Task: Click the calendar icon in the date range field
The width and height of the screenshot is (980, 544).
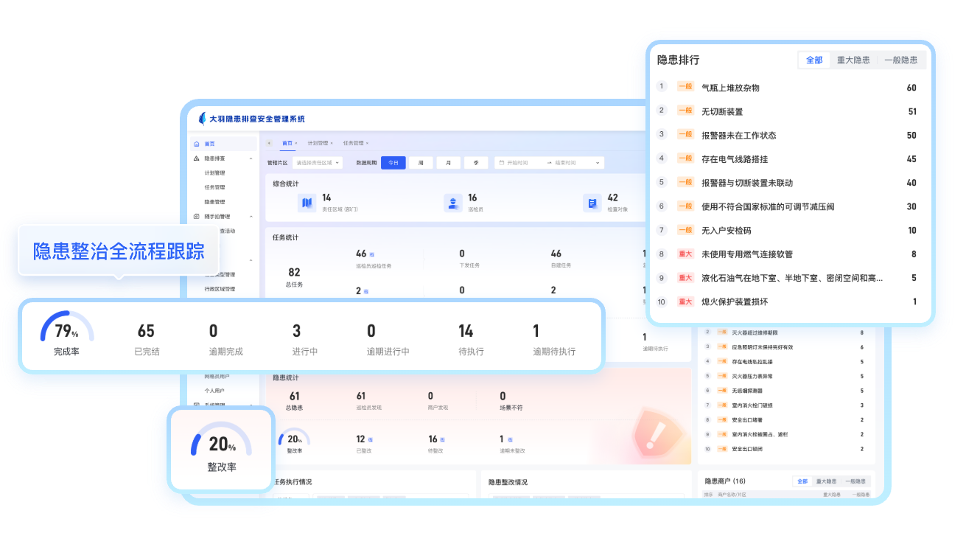Action: [x=500, y=162]
